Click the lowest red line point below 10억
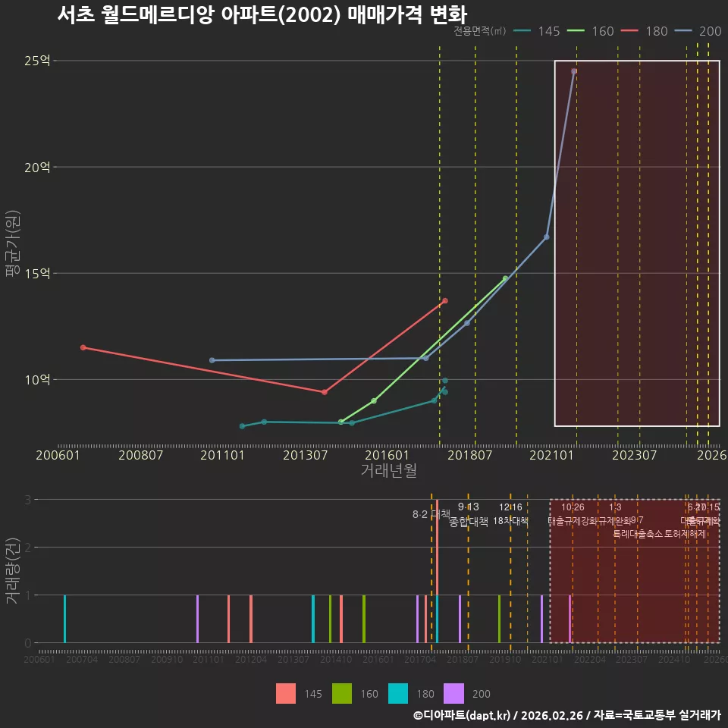This screenshot has width=728, height=728. point(325,392)
